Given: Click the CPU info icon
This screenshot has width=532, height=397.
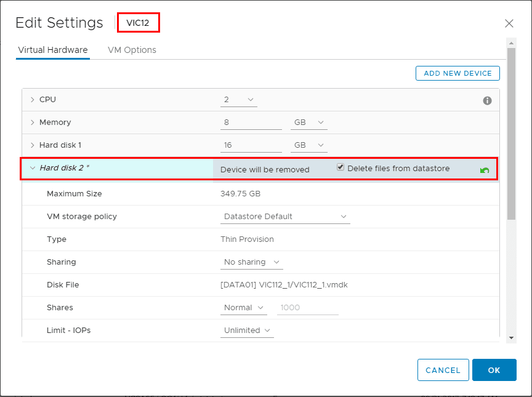Looking at the screenshot, I should (488, 100).
